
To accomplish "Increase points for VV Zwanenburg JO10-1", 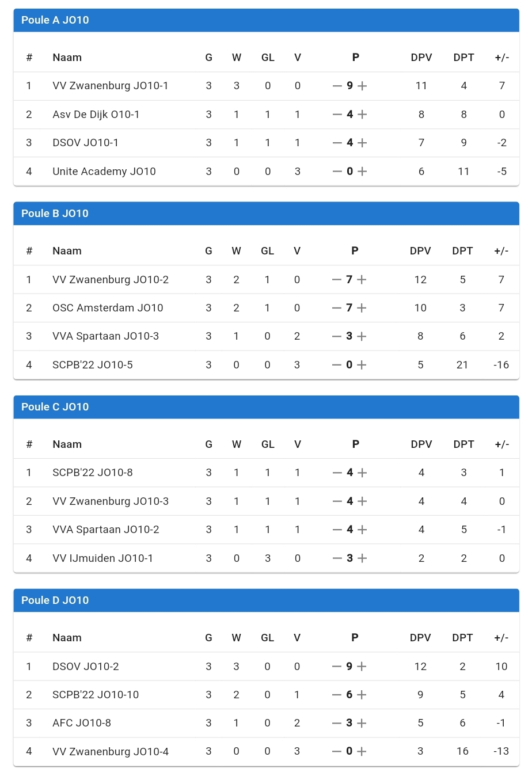I will [362, 86].
